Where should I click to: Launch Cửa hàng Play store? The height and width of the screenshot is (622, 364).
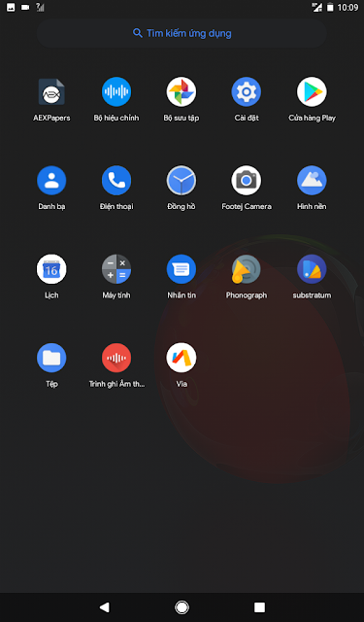pos(312,92)
